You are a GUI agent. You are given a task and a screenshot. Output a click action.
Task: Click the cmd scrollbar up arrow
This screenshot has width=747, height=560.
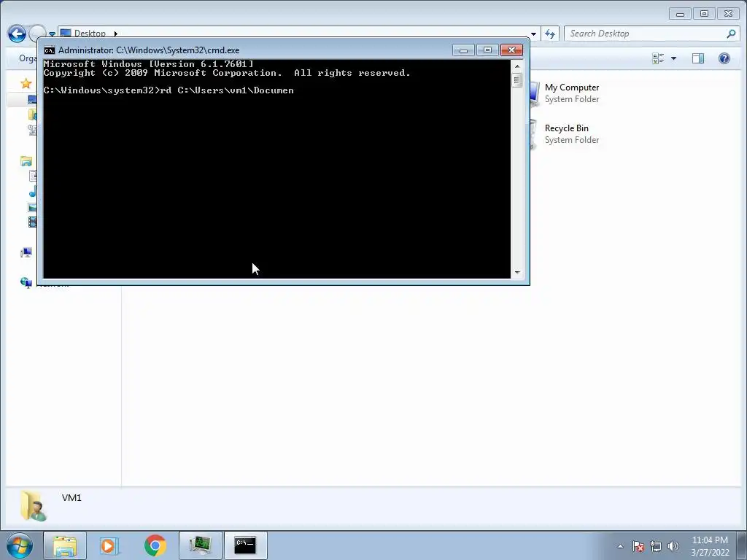(x=517, y=66)
